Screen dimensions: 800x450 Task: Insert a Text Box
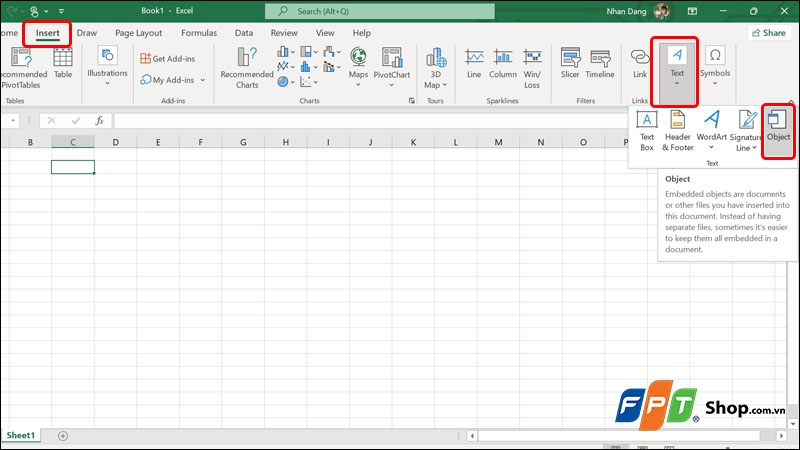[646, 131]
